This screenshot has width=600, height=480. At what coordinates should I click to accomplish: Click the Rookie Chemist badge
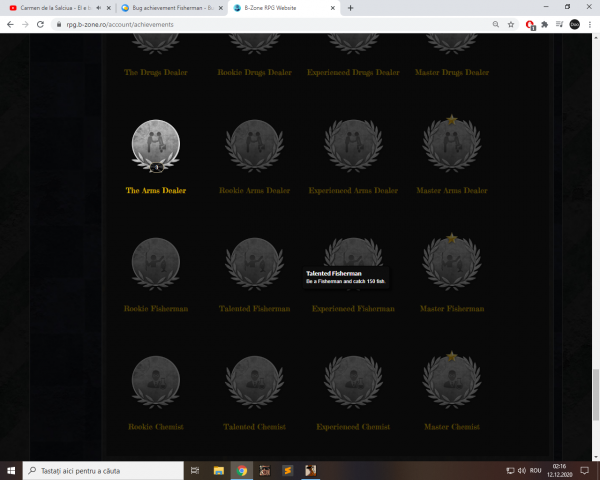click(156, 382)
